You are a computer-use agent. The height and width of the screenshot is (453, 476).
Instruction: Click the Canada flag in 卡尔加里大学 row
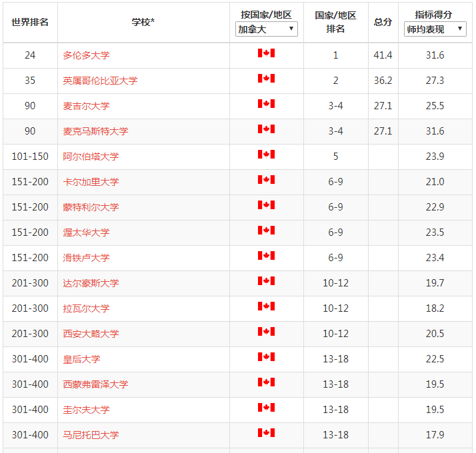coord(266,180)
